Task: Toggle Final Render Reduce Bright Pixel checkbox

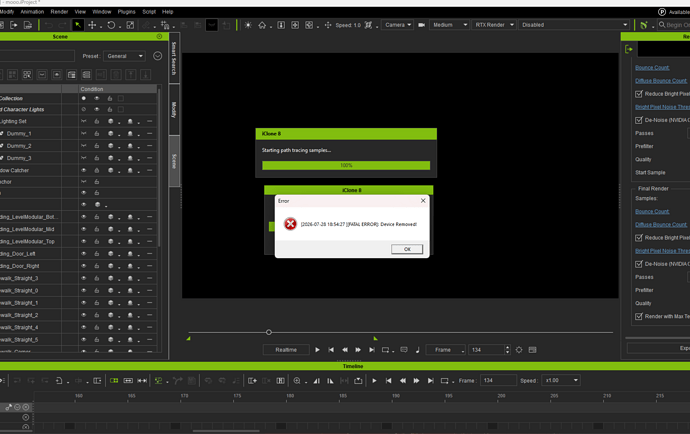Action: click(639, 238)
